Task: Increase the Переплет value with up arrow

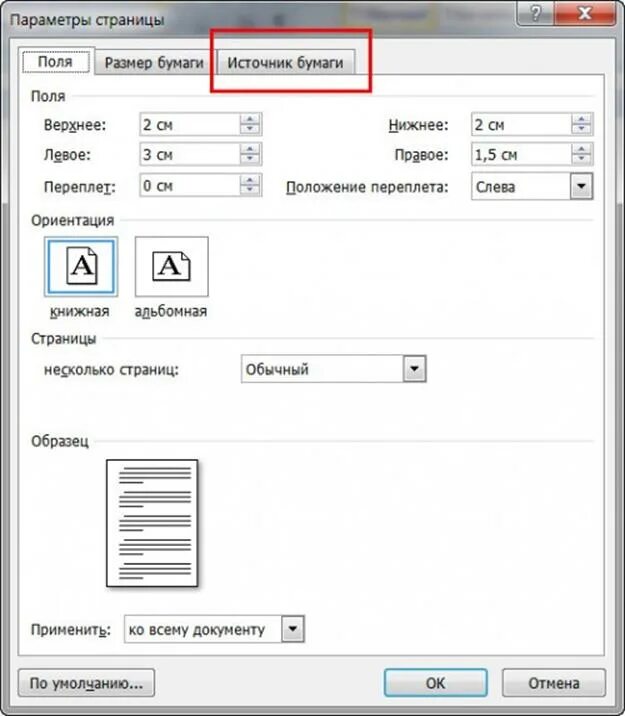Action: tap(250, 180)
